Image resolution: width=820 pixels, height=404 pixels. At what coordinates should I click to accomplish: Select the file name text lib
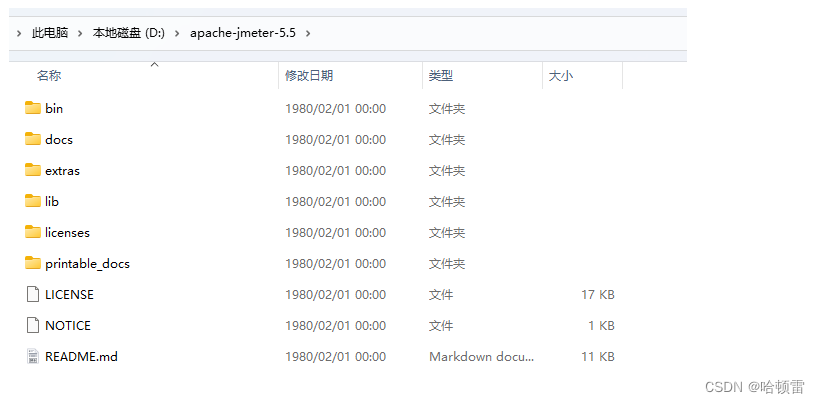[x=52, y=202]
